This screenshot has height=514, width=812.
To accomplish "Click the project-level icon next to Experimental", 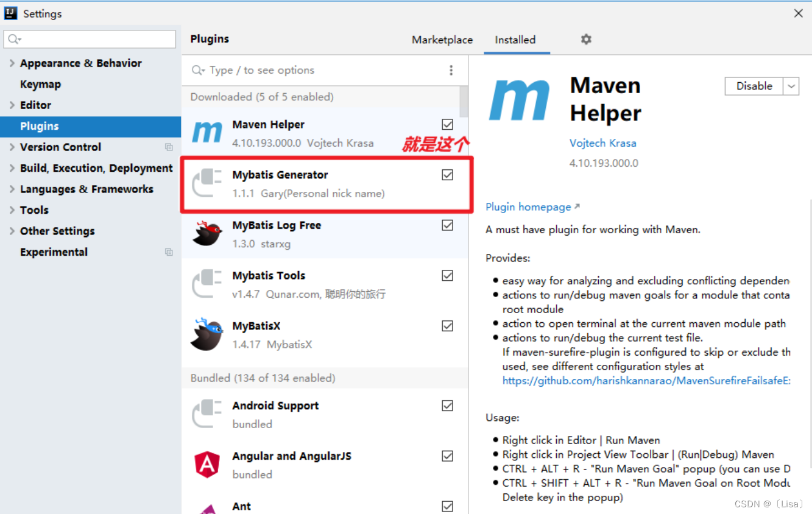I will point(169,252).
